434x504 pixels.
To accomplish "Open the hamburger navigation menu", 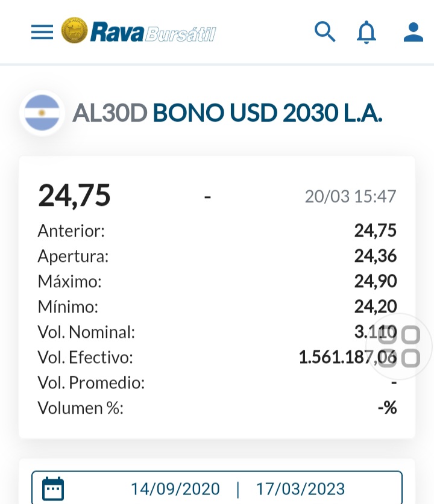I will coord(42,32).
